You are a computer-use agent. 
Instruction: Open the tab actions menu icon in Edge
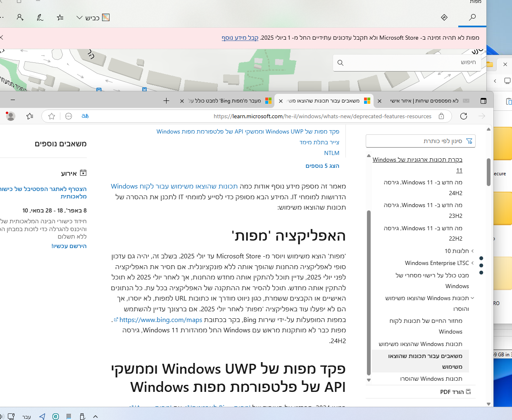click(x=483, y=101)
